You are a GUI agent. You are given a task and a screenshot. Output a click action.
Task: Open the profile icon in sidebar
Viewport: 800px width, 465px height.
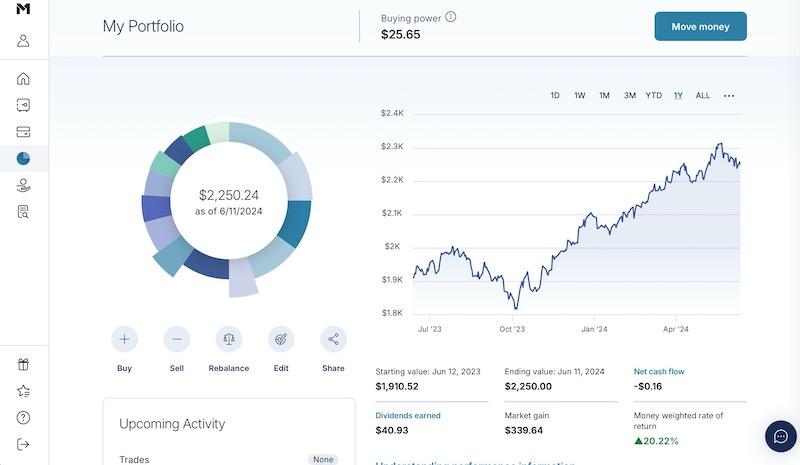click(24, 41)
